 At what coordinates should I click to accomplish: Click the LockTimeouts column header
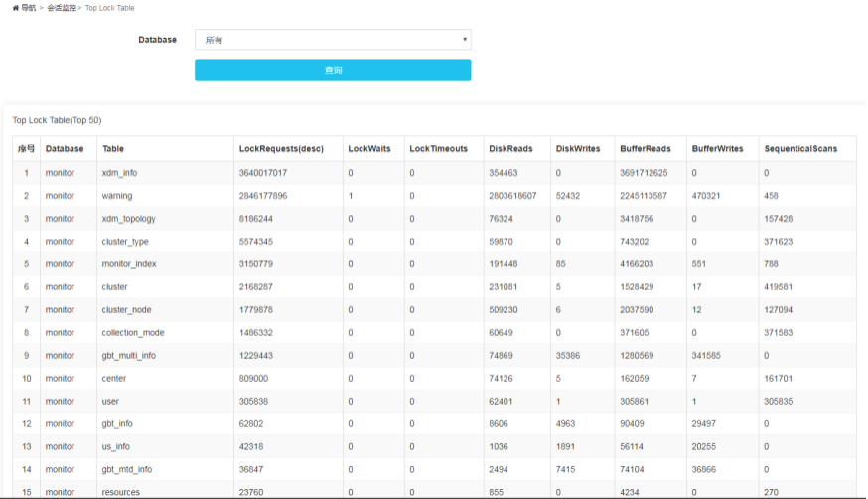(x=438, y=148)
